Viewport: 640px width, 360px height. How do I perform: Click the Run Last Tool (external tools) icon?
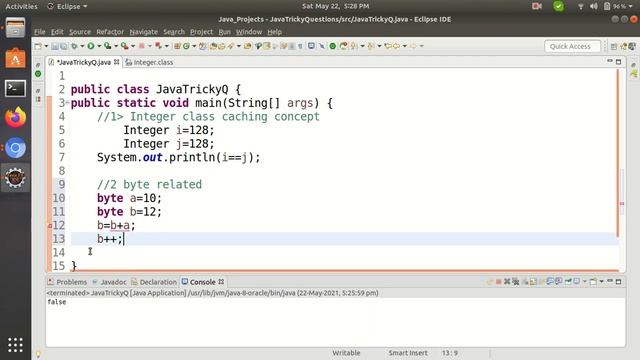tap(124, 46)
